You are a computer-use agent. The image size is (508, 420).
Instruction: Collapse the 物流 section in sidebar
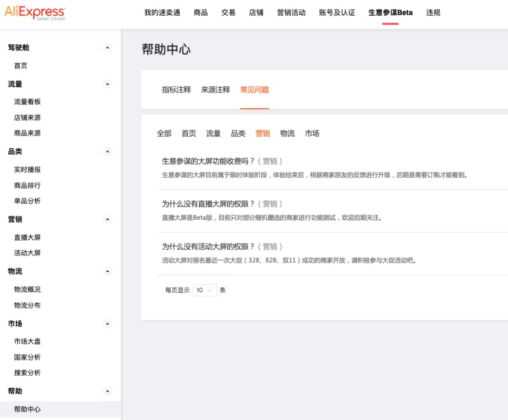click(108, 271)
